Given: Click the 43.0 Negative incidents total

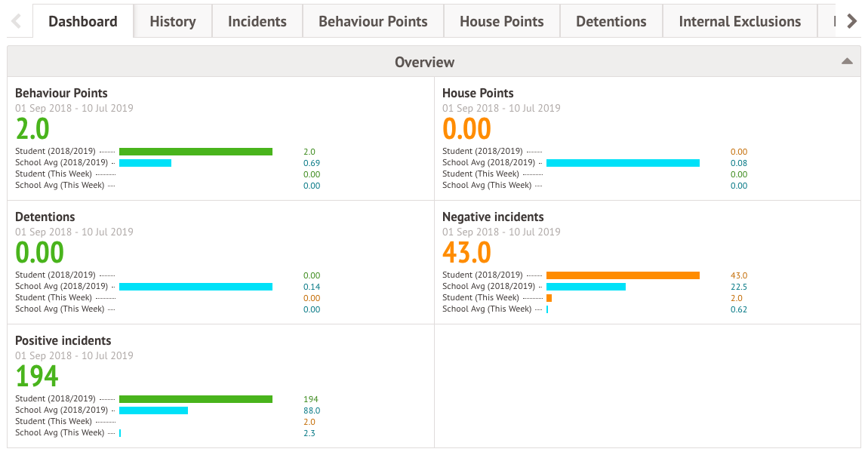Looking at the screenshot, I should tap(467, 251).
